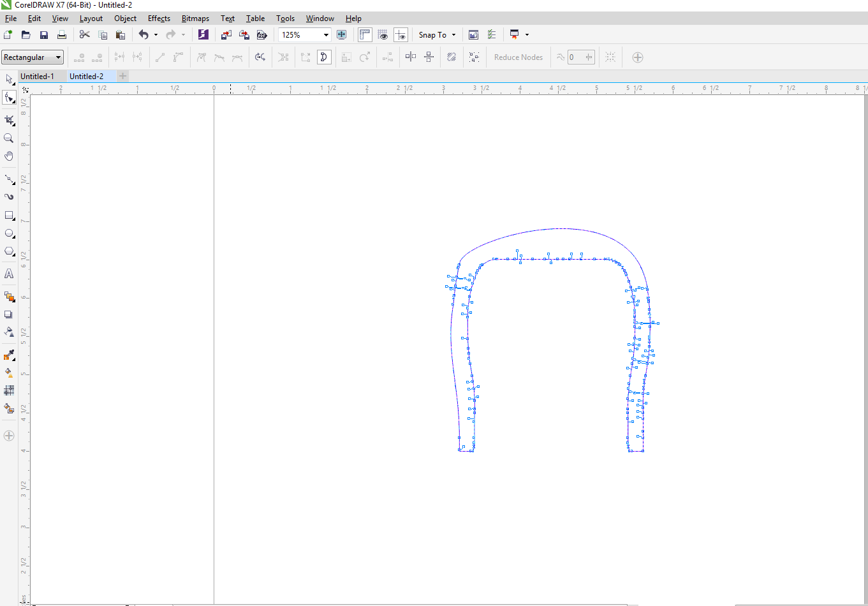Toggle guidelines display

pos(401,35)
